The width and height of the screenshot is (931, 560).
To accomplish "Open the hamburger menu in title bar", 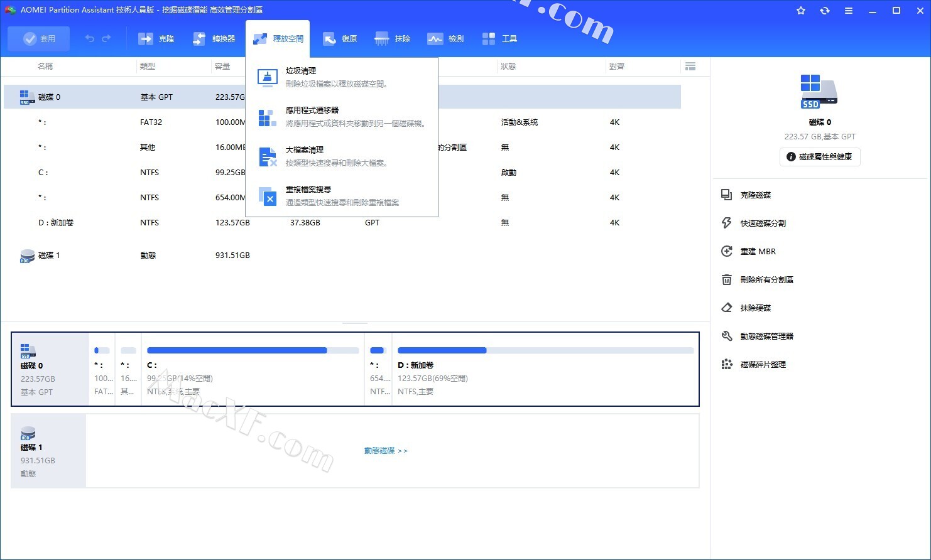I will click(849, 11).
